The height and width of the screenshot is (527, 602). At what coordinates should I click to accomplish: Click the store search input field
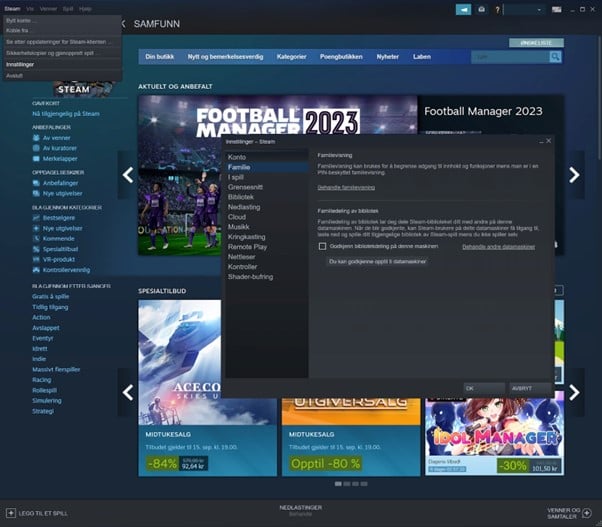(510, 57)
